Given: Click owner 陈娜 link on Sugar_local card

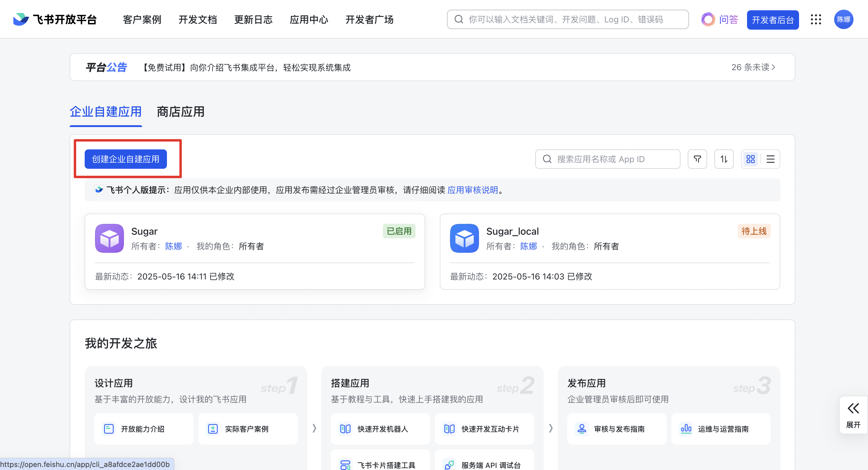Looking at the screenshot, I should 529,246.
